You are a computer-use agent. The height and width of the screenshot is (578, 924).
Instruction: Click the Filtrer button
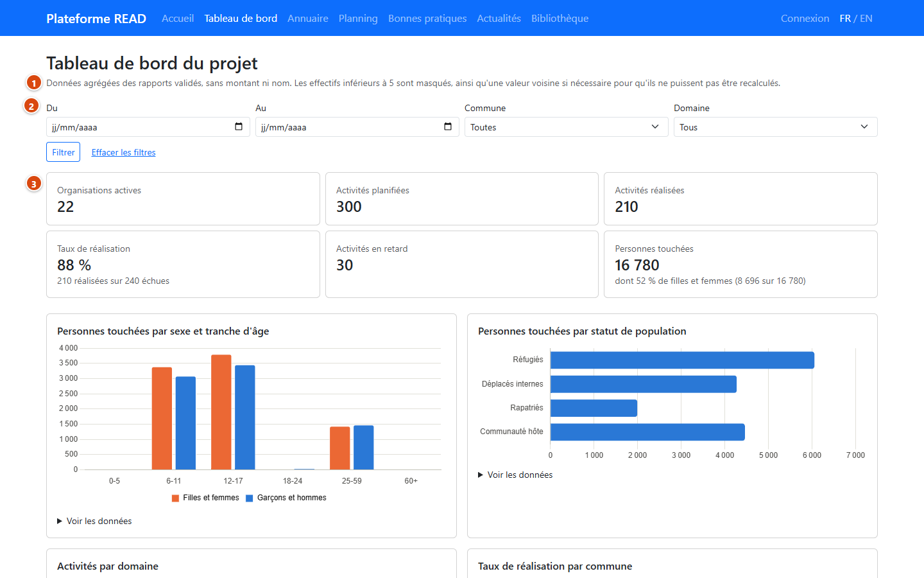pyautogui.click(x=64, y=152)
